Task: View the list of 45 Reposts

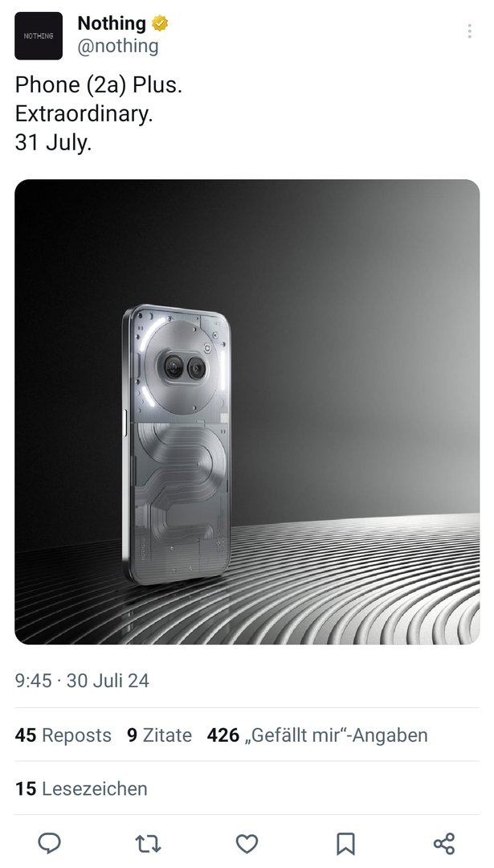Action: coord(63,735)
